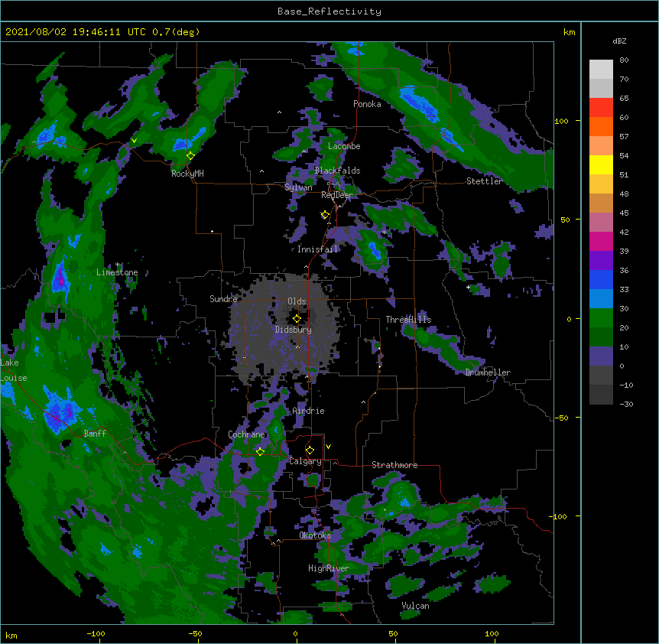Viewport: 659px width, 644px height.
Task: Select the yellow V marker east of Calgary
Action: tap(328, 447)
